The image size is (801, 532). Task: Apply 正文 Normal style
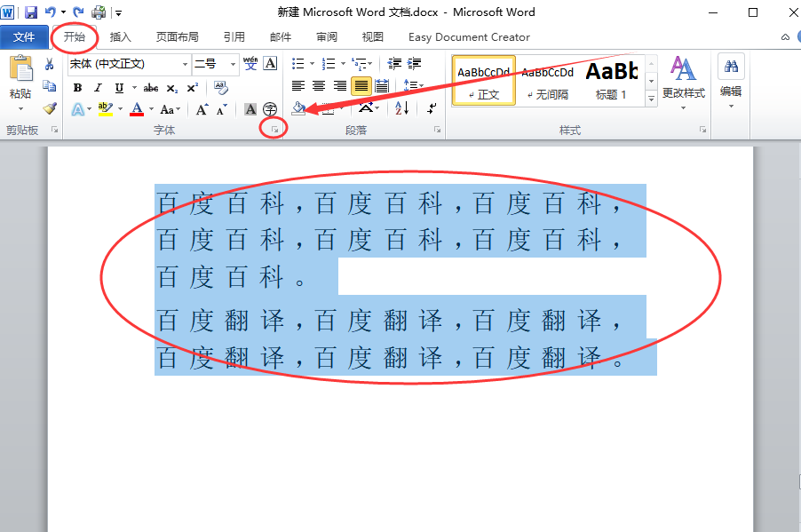point(484,81)
